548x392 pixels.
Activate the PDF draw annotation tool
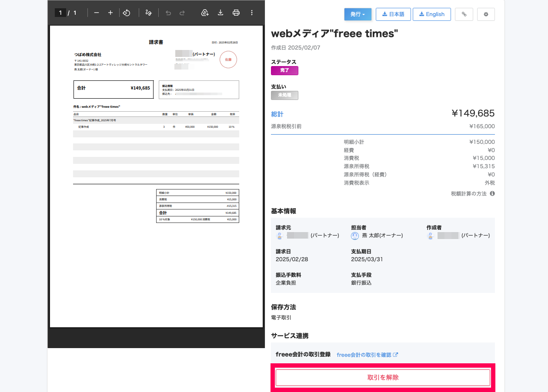pyautogui.click(x=148, y=13)
